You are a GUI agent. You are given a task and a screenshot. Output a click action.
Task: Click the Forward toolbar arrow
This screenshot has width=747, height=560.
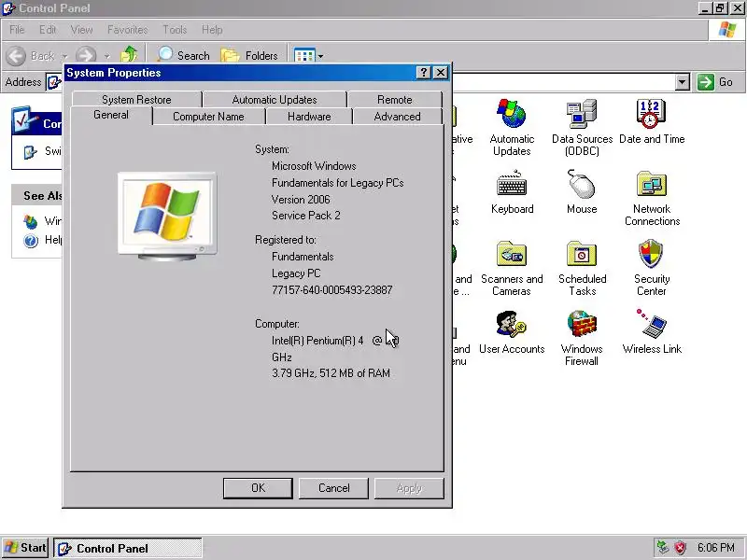click(x=86, y=56)
